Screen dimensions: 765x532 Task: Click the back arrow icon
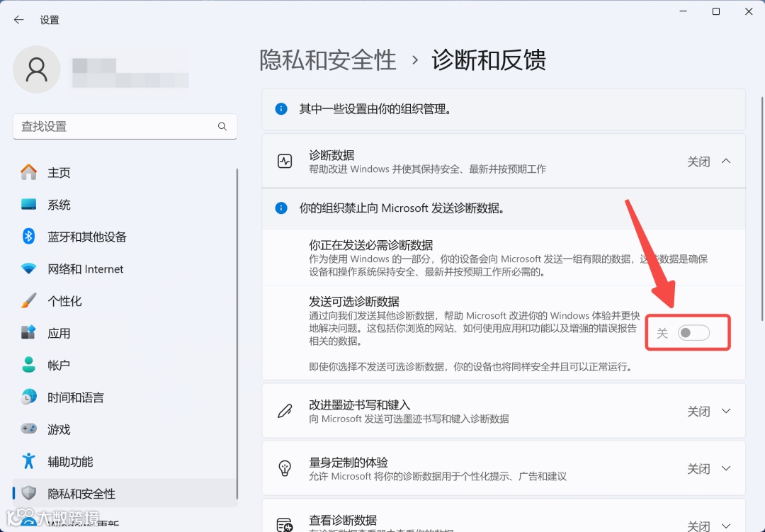(x=18, y=20)
